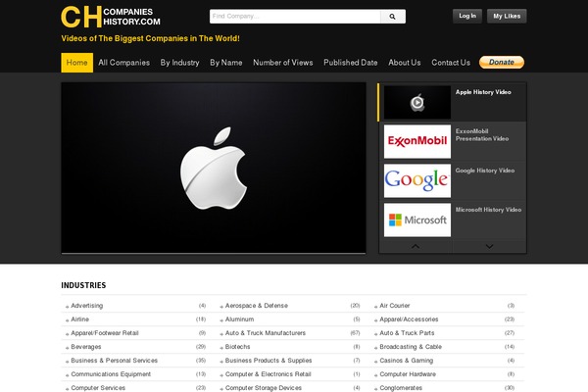Open the Aerospace & Defense industry
This screenshot has height=392, width=588.
(257, 306)
